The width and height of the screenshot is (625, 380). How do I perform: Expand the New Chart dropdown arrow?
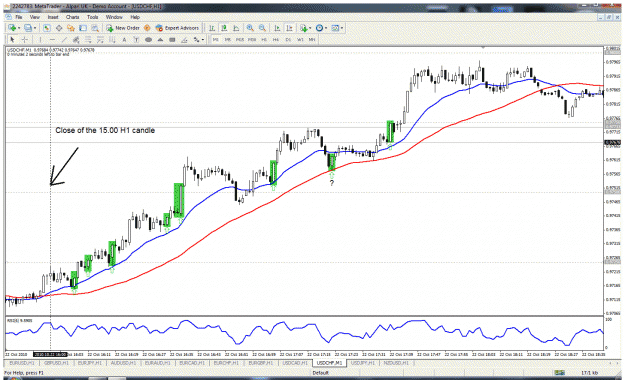[x=19, y=28]
